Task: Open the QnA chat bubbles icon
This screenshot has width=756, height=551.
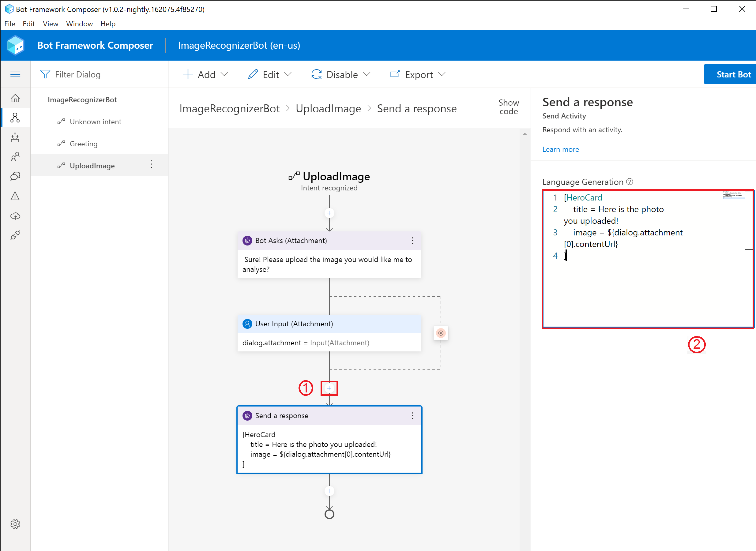Action: (x=15, y=176)
